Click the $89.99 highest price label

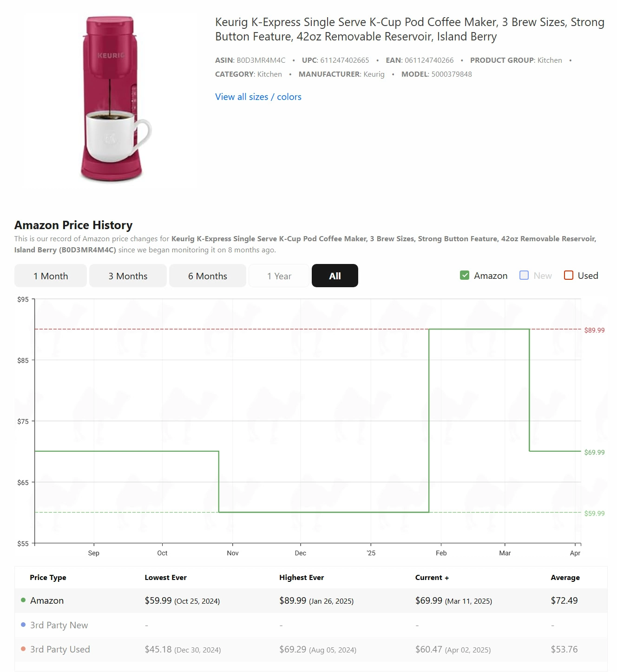click(594, 330)
